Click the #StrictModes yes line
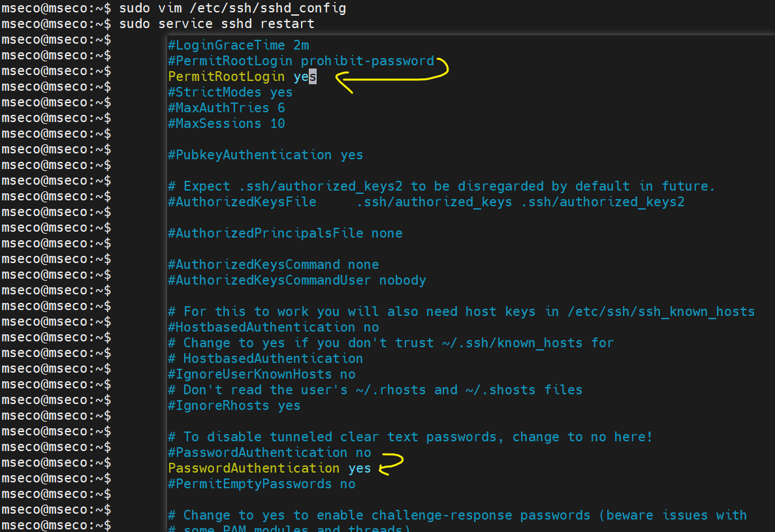Screen dimensions: 775x532 pos(230,92)
